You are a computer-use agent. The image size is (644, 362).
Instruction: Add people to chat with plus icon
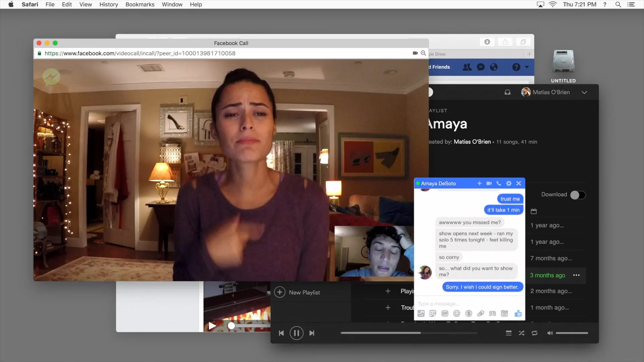tap(479, 183)
